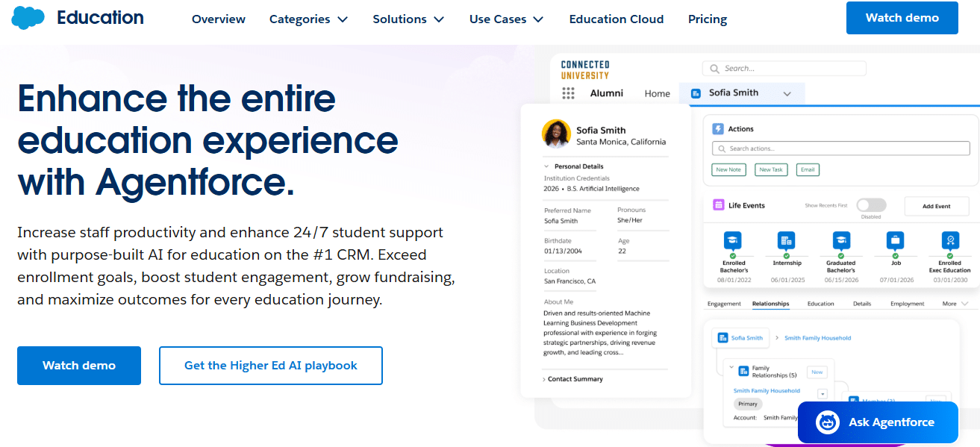Click the Enrolled Exec Education medal icon
The image size is (980, 447).
[949, 240]
